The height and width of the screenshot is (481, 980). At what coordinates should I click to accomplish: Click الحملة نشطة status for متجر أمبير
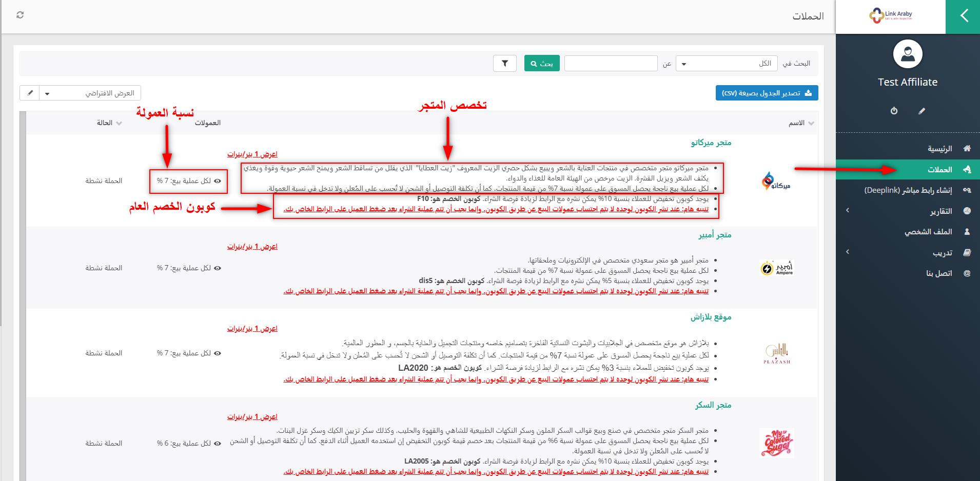pyautogui.click(x=104, y=268)
